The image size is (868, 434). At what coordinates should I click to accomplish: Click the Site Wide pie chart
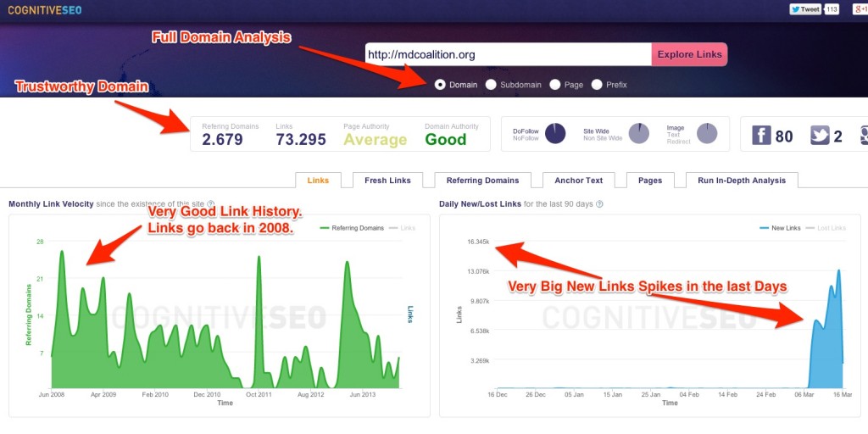(639, 133)
